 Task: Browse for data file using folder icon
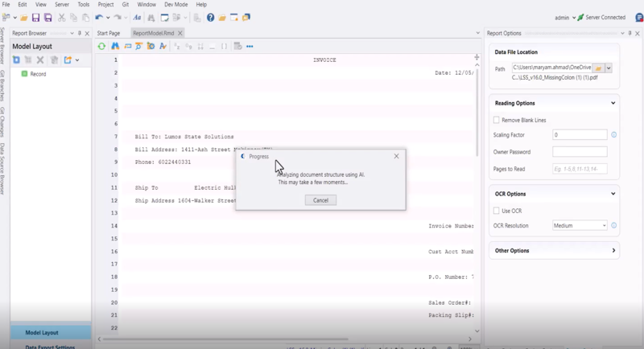click(x=598, y=68)
